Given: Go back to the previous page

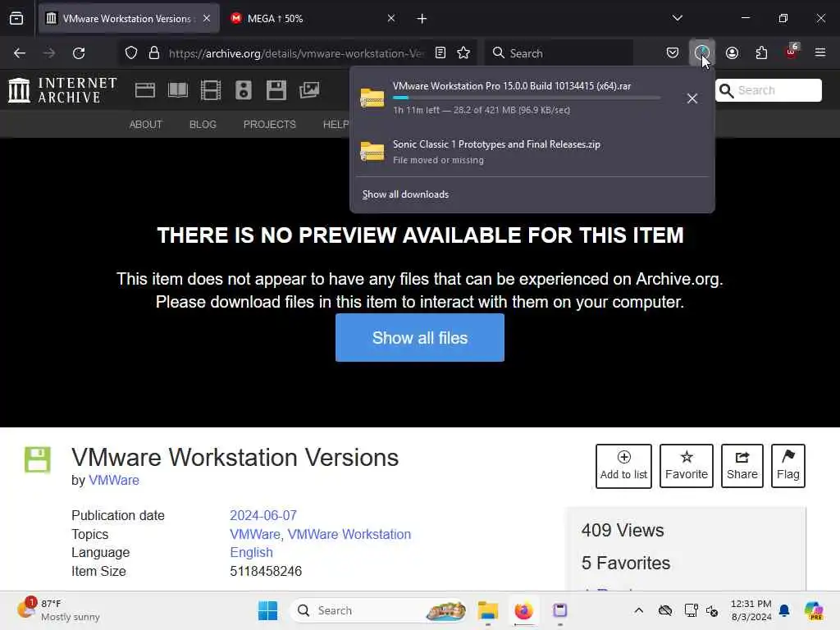Looking at the screenshot, I should [x=20, y=53].
